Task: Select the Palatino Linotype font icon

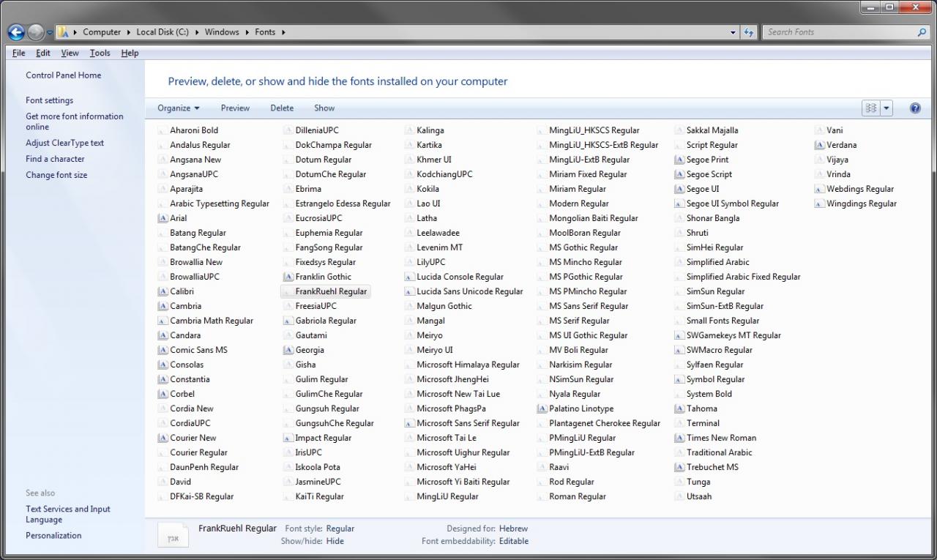Action: [x=542, y=408]
